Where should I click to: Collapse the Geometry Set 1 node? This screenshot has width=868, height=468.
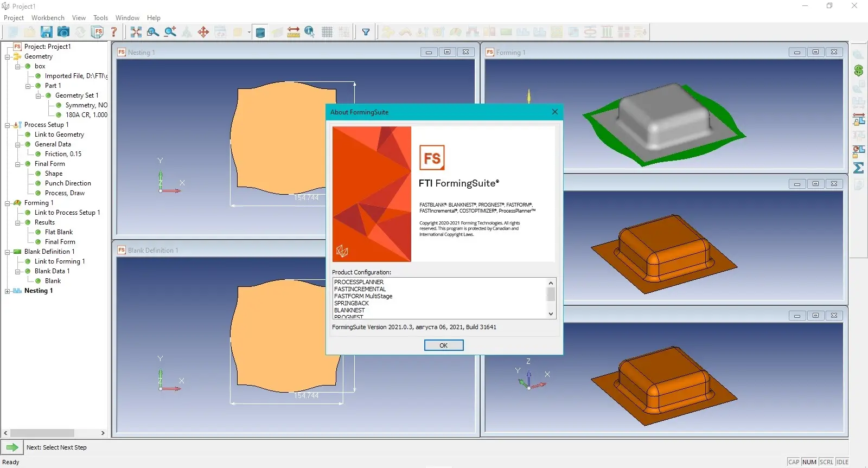pyautogui.click(x=39, y=95)
